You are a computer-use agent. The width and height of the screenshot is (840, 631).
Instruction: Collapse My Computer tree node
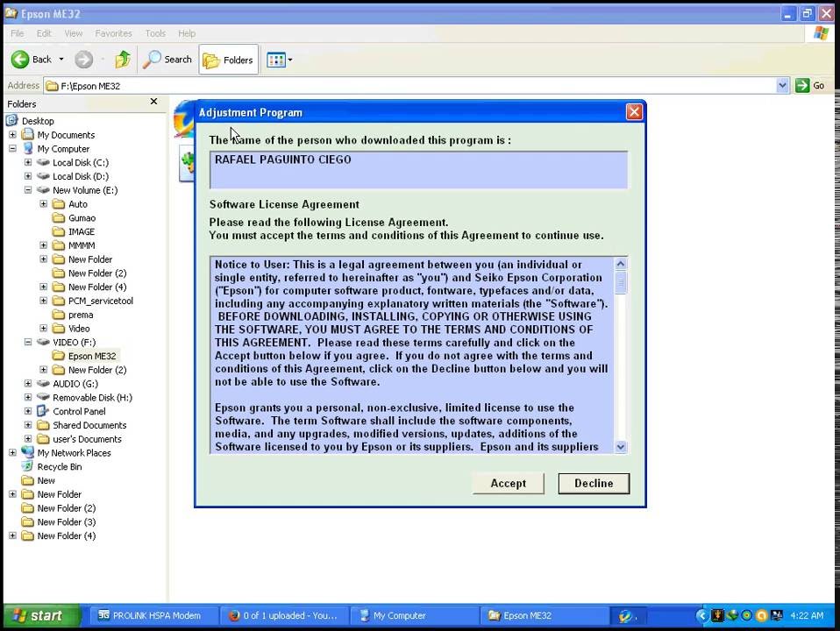click(x=12, y=148)
